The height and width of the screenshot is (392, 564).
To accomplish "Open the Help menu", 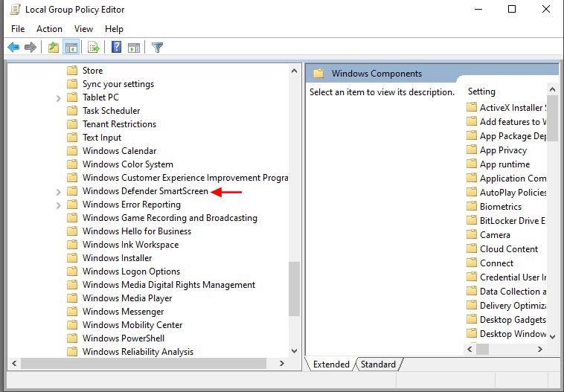I will (x=114, y=29).
